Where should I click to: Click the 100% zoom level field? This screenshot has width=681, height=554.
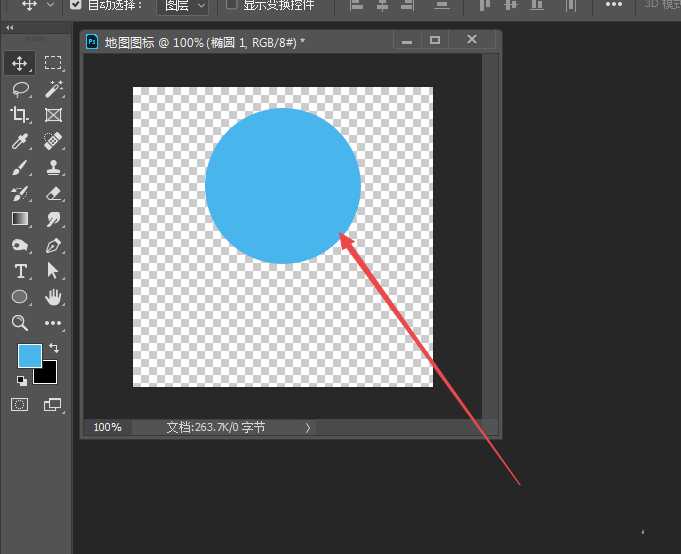click(x=108, y=427)
